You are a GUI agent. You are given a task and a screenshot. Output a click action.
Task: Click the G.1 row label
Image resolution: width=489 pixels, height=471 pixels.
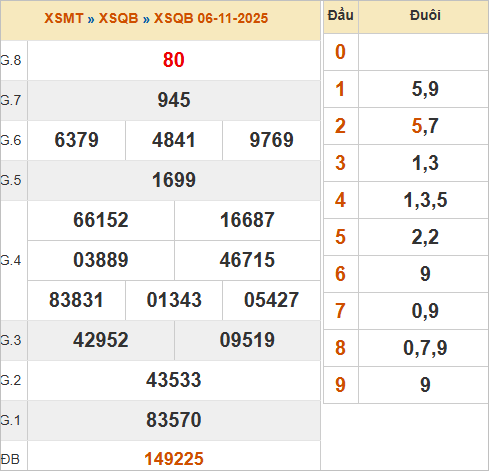[x=11, y=420]
